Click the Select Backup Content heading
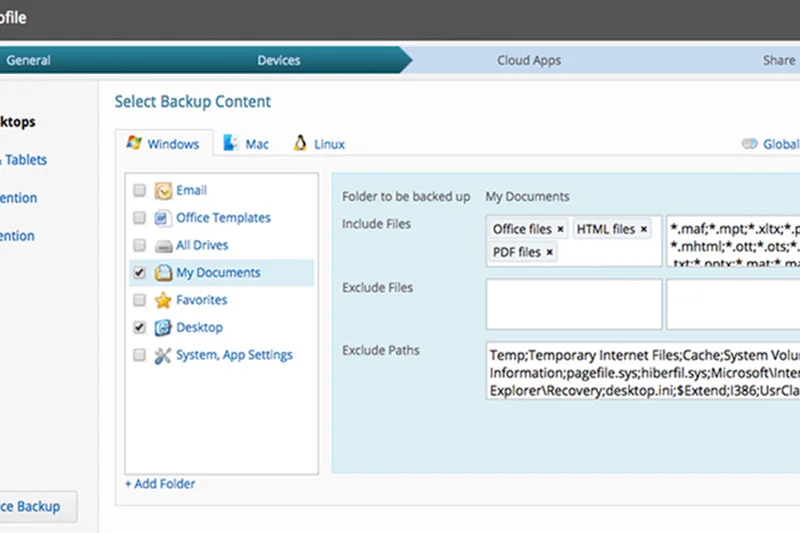 click(x=192, y=101)
